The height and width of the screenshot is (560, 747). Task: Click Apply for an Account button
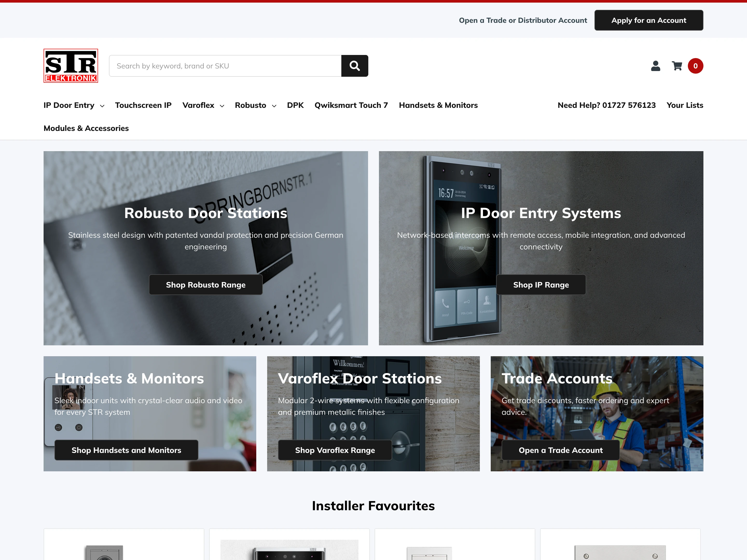click(x=649, y=20)
